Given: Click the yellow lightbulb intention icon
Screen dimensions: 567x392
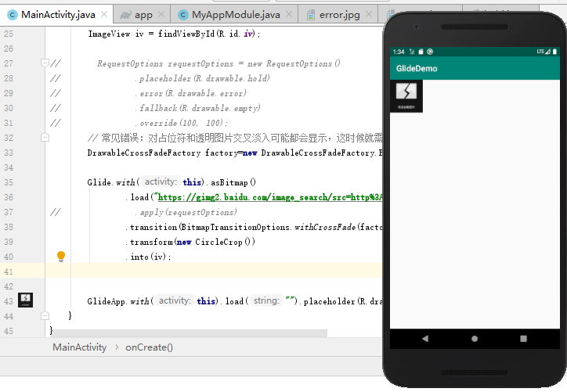Looking at the screenshot, I should [x=61, y=257].
